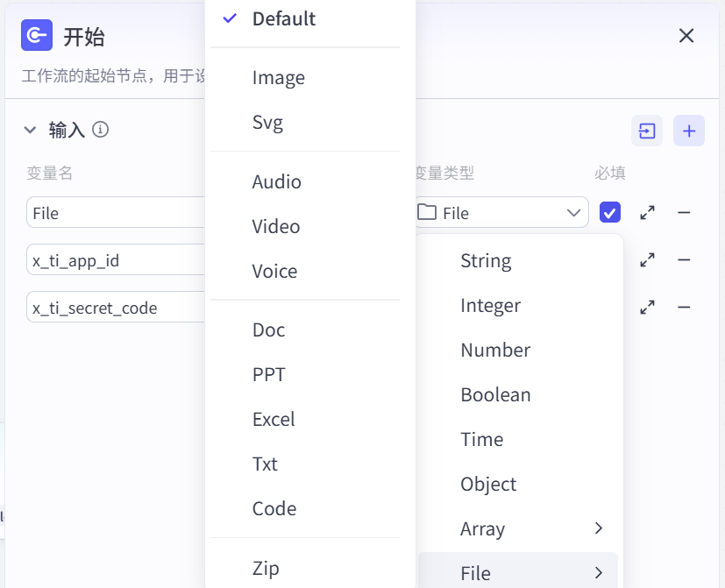Select Boolean variable type

point(495,394)
